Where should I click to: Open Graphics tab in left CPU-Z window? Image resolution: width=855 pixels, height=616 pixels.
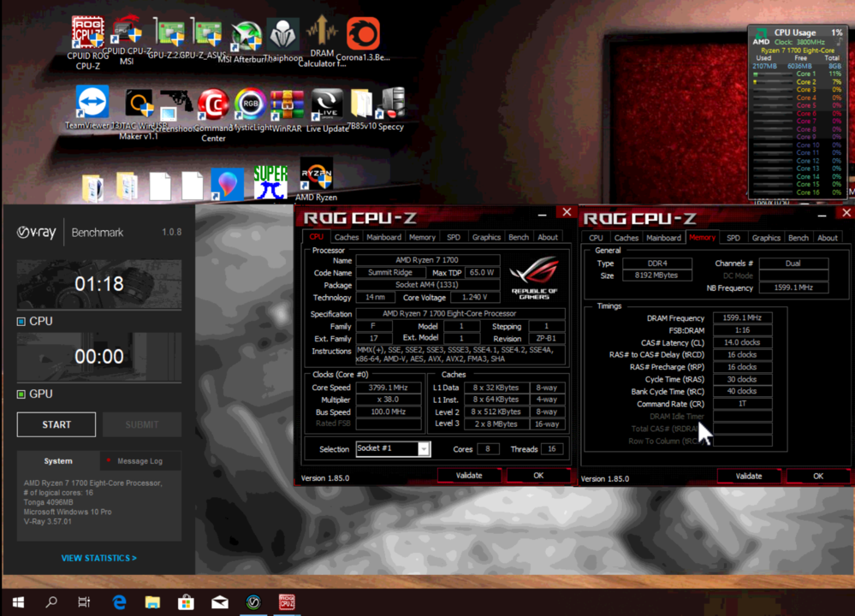point(486,237)
